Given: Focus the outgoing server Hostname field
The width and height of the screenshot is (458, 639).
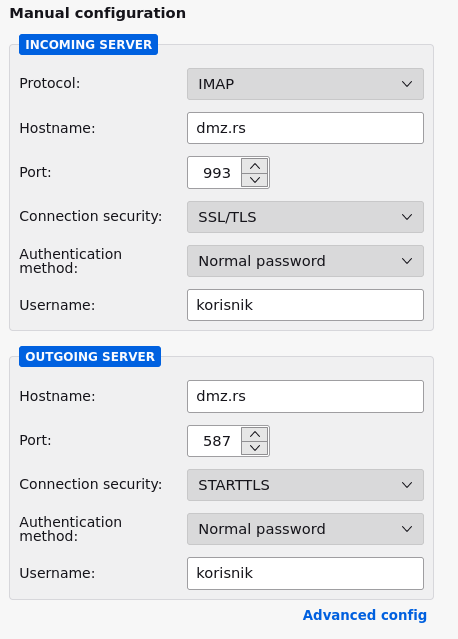Looking at the screenshot, I should (x=305, y=396).
